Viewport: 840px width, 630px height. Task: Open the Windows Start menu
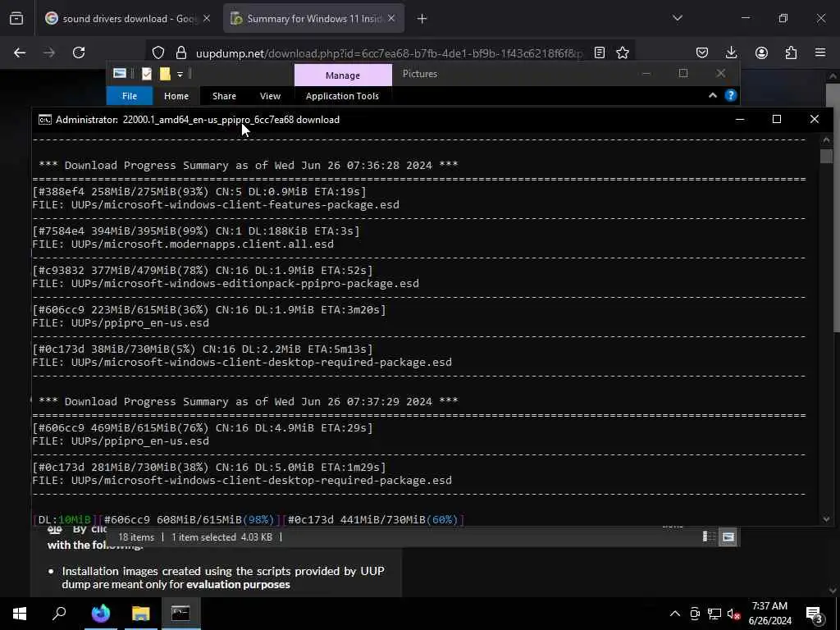tap(20, 613)
